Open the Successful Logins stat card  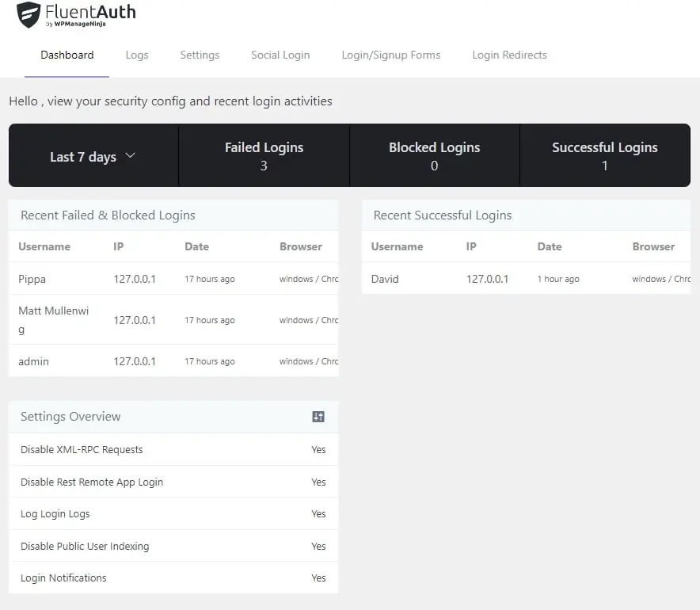[x=604, y=155]
